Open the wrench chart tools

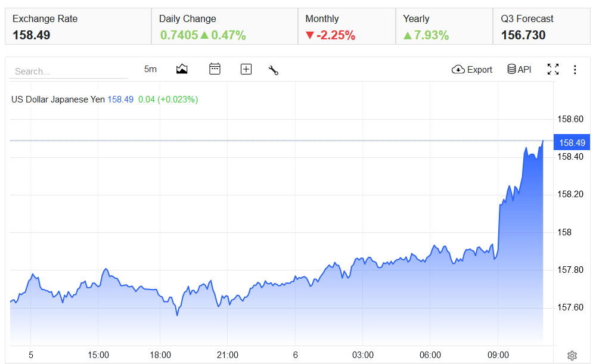click(x=274, y=70)
